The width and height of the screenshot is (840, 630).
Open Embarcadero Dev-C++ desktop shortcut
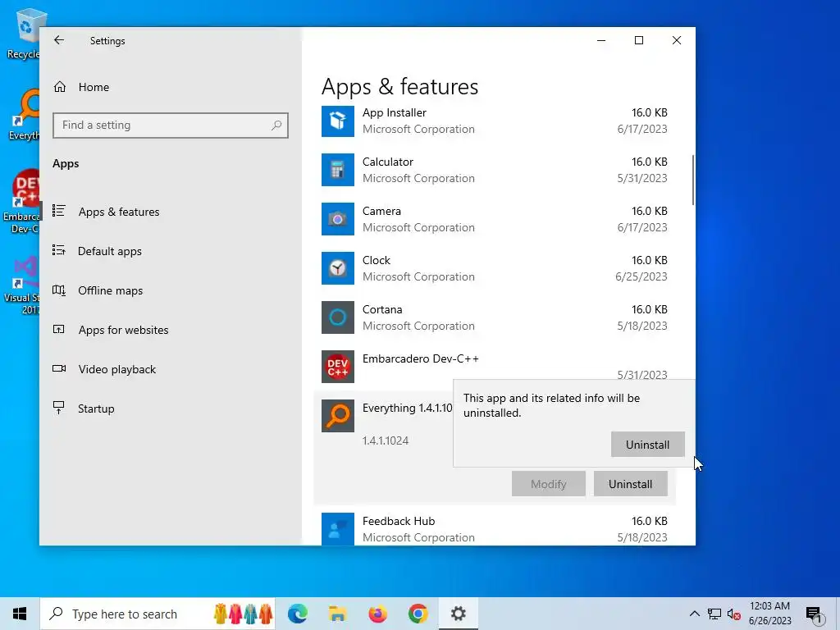[21, 202]
